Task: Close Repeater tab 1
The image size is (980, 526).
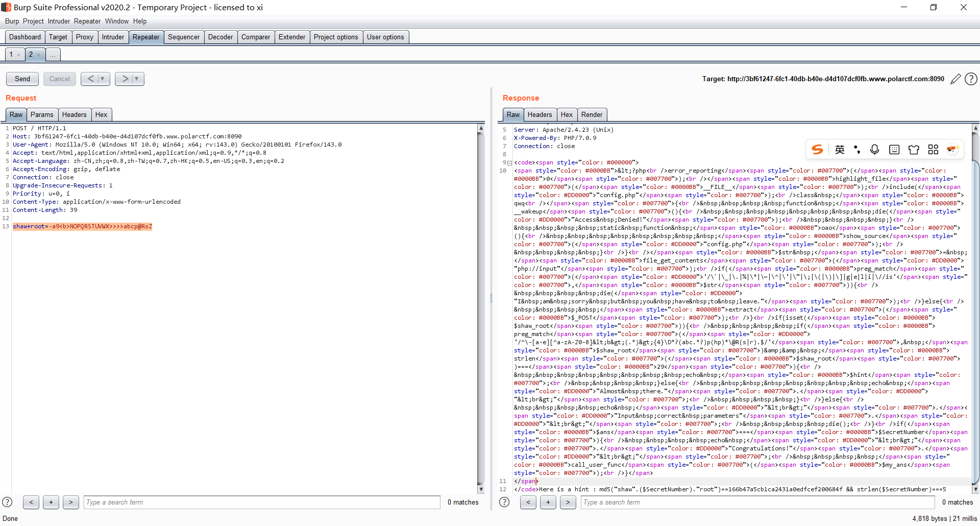Action: pyautogui.click(x=19, y=55)
